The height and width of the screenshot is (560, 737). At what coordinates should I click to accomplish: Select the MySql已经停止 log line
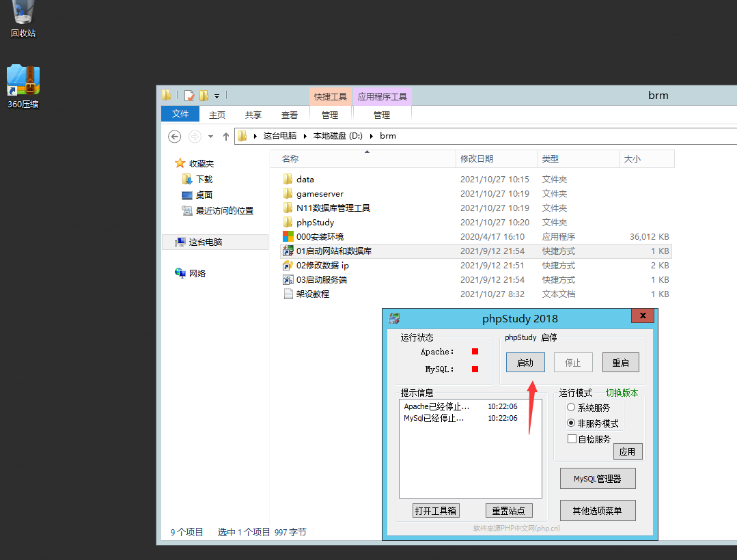click(460, 418)
